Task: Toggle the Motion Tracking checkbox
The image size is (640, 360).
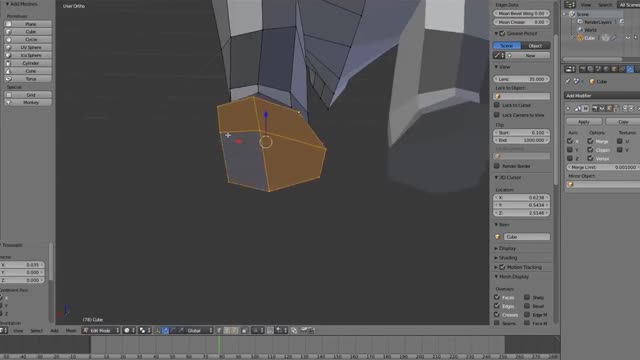Action: (502, 267)
